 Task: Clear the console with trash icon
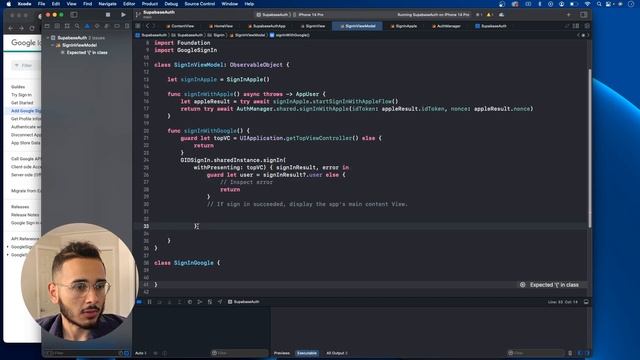(x=570, y=353)
